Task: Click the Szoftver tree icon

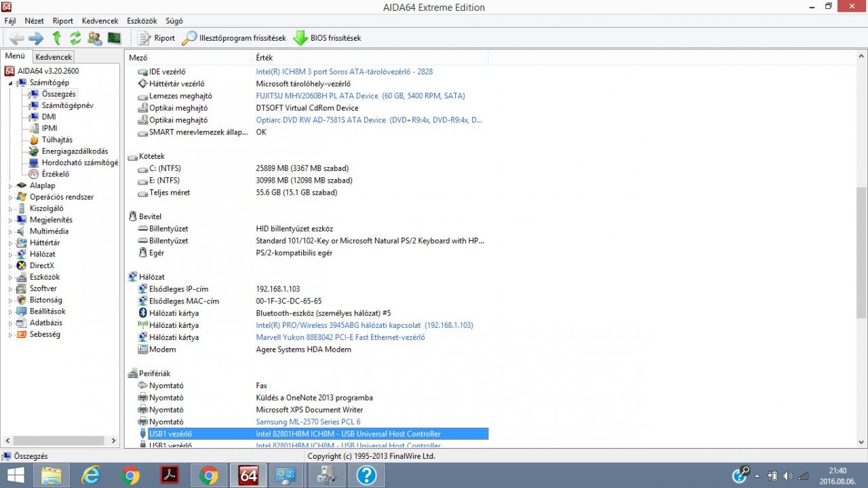Action: (x=22, y=288)
